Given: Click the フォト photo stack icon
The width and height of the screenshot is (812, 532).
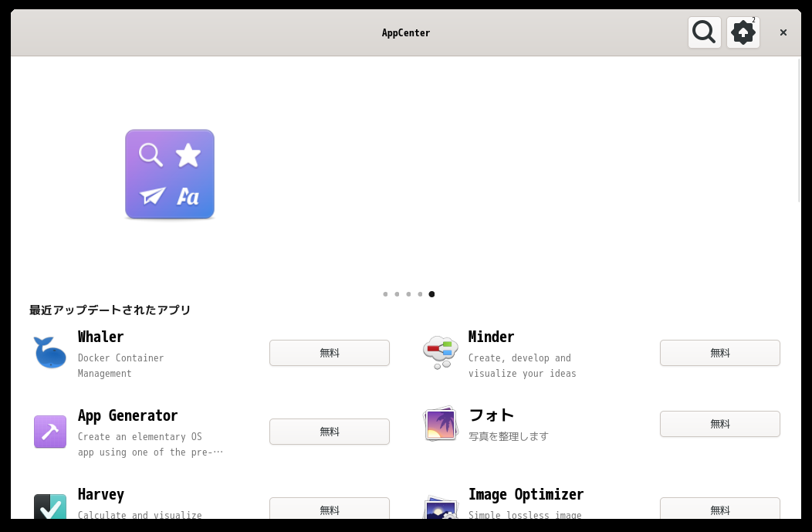Looking at the screenshot, I should 440,423.
